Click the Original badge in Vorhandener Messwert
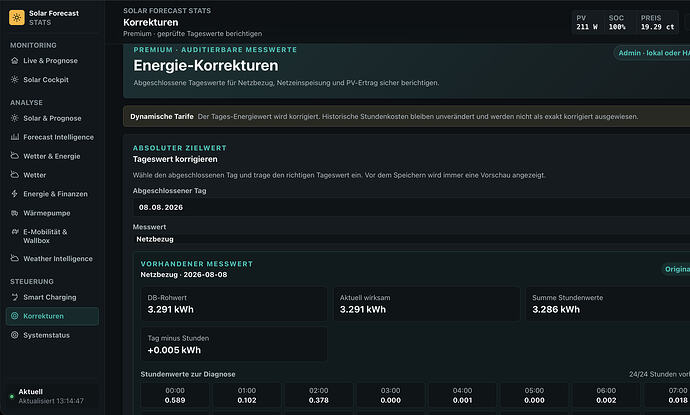This screenshot has width=690, height=415. tap(676, 269)
